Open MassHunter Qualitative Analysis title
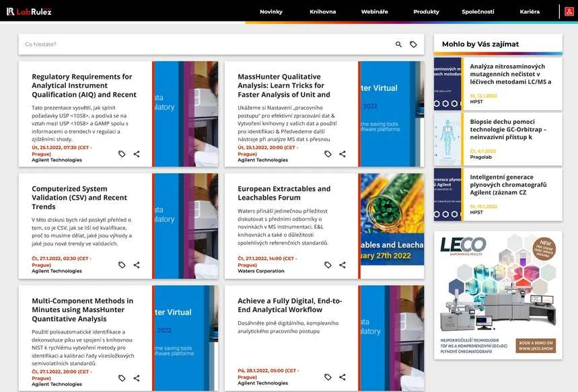The image size is (578, 392). click(x=284, y=85)
